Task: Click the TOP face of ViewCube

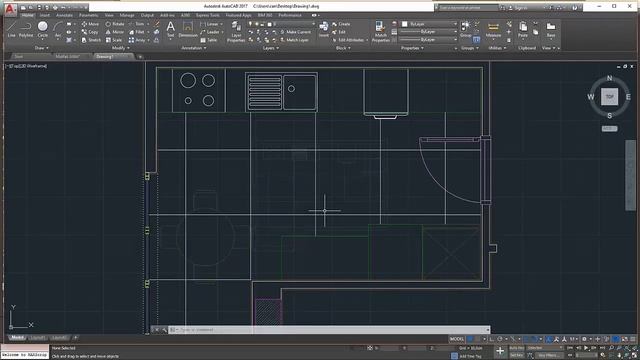Action: 609,97
